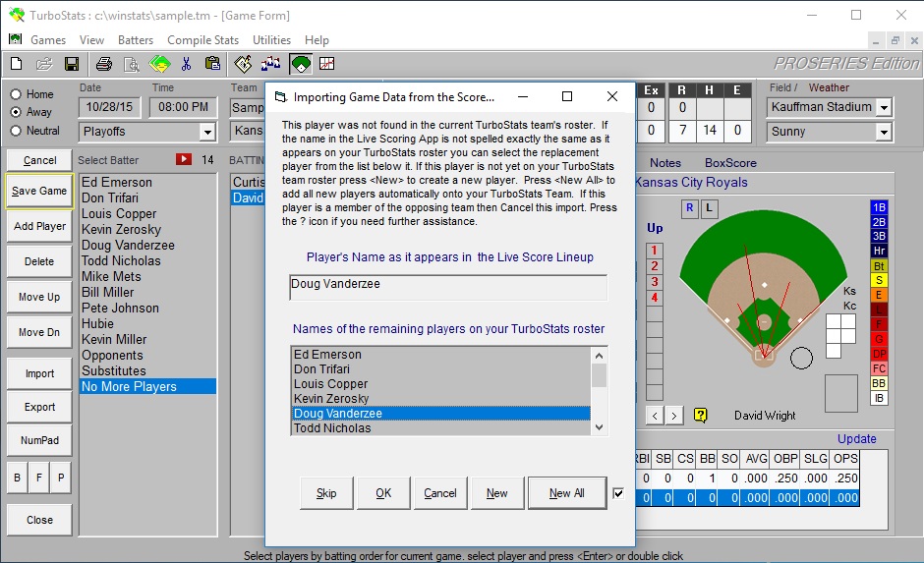Click the L left-handed batter button

710,208
